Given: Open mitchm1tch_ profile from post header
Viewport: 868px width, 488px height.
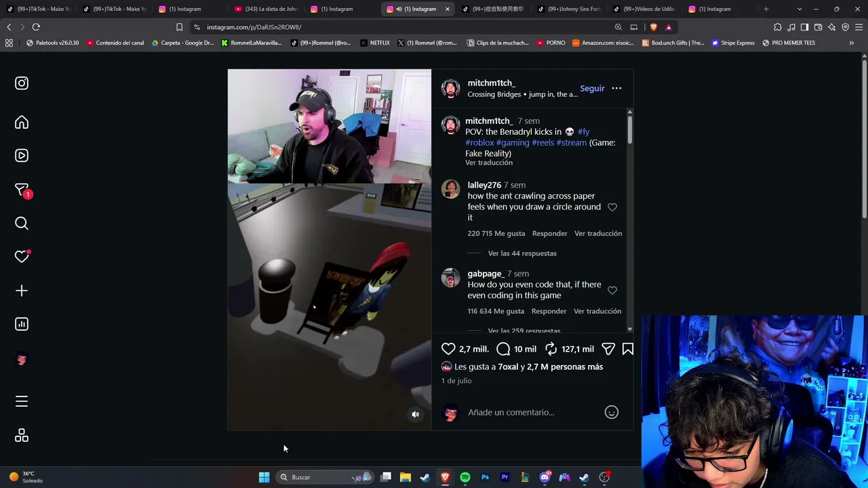Looking at the screenshot, I should pos(491,83).
